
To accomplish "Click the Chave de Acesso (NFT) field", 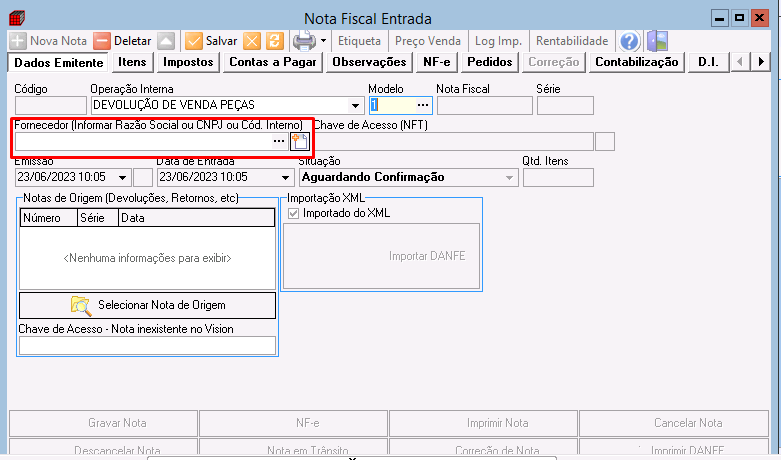I will 453,142.
